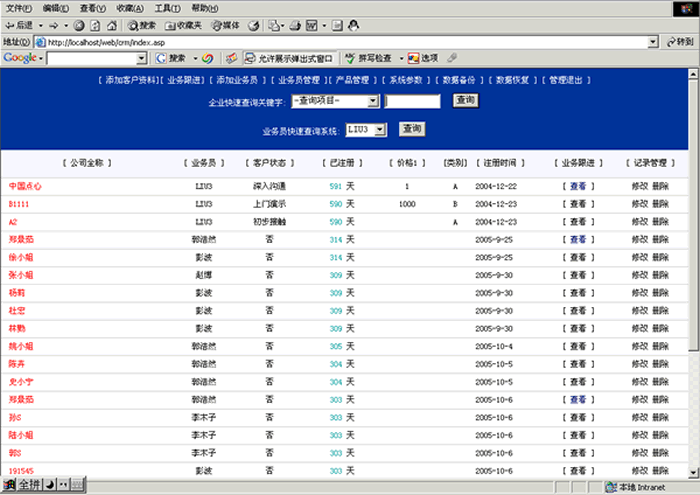Click the History icon in toolbar

(254, 25)
